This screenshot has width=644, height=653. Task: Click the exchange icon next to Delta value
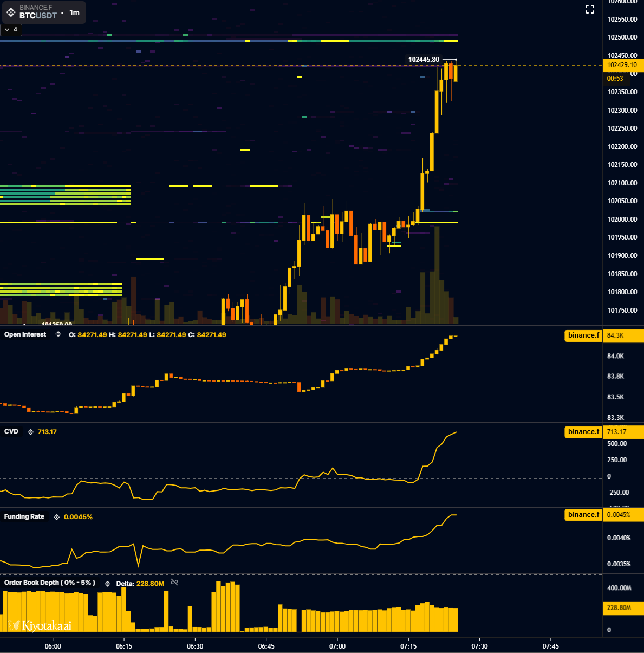coord(108,583)
